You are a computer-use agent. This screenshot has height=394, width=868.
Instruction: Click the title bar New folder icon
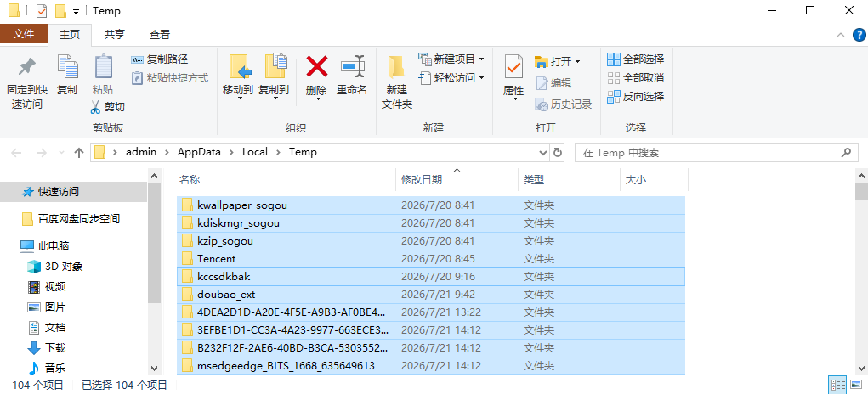click(x=61, y=10)
